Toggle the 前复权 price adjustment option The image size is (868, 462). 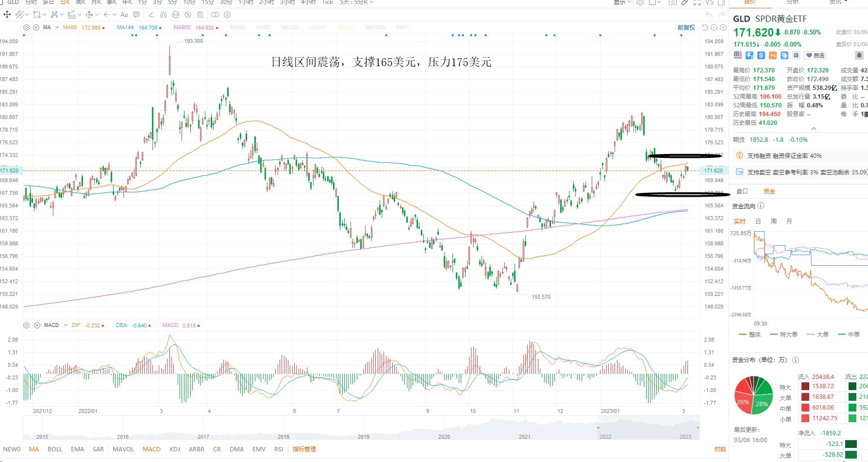tap(686, 27)
